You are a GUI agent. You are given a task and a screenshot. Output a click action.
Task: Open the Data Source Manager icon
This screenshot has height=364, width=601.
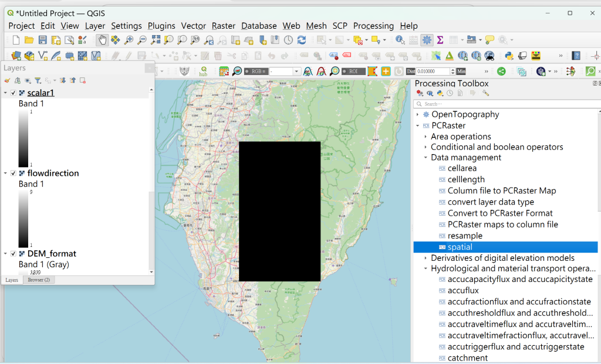(x=16, y=56)
